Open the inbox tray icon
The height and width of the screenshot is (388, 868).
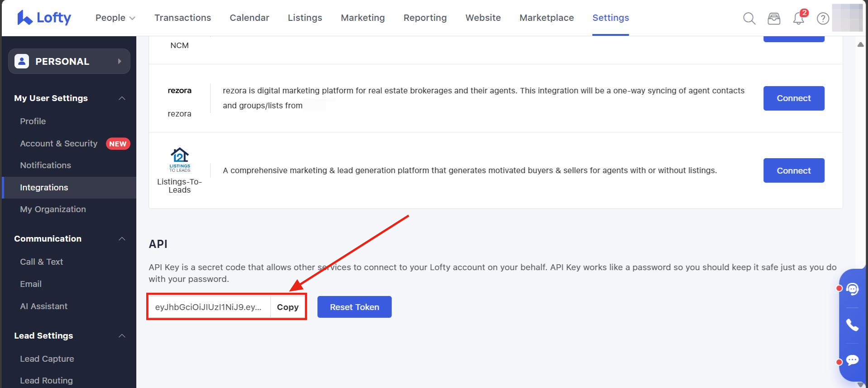pyautogui.click(x=774, y=19)
